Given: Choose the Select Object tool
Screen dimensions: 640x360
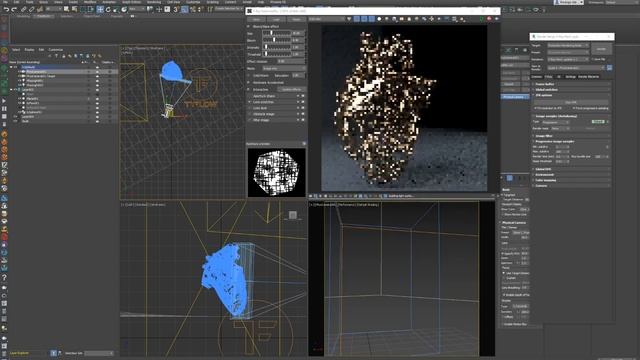Looking at the screenshot, I should [x=67, y=9].
